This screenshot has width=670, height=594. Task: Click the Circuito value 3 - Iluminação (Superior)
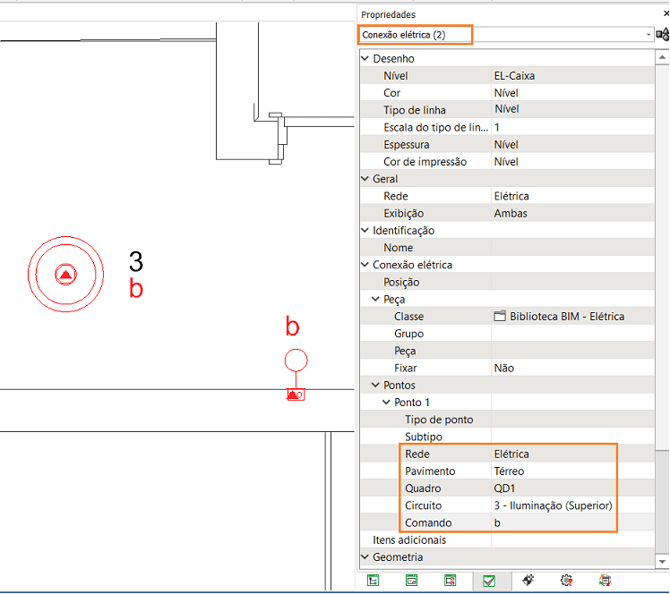(x=553, y=505)
